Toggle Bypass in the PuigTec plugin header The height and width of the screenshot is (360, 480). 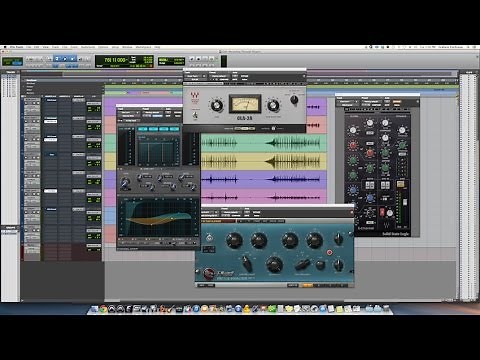coord(257,212)
